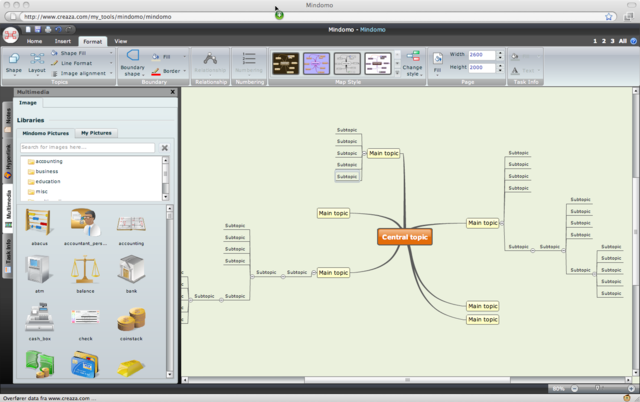Select the Mindomo Pictures tab
This screenshot has height=402, width=640.
46,133
